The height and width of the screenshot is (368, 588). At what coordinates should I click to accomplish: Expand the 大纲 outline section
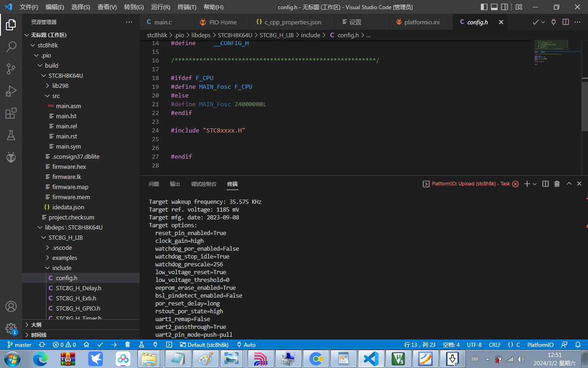tap(81, 324)
